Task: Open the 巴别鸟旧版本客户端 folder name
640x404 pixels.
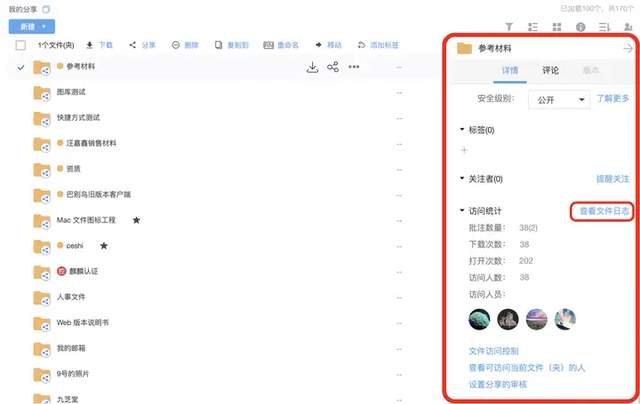Action: click(98, 195)
